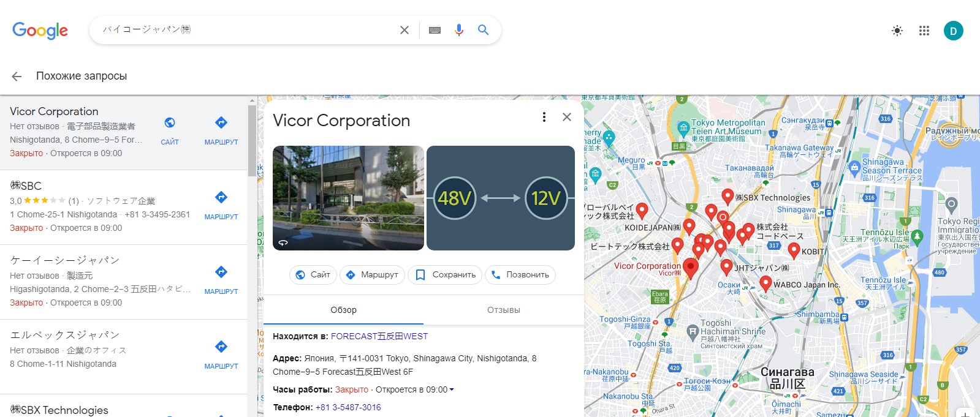Switch to the Обзор tab

tap(343, 310)
